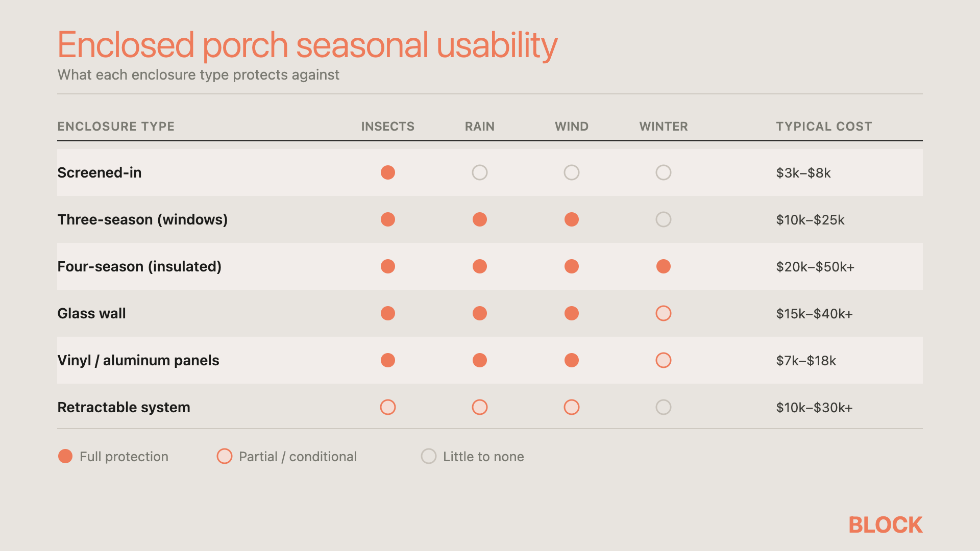Screen dimensions: 980x551
Task: Click the Four-season (insulated) row label
Action: click(139, 266)
